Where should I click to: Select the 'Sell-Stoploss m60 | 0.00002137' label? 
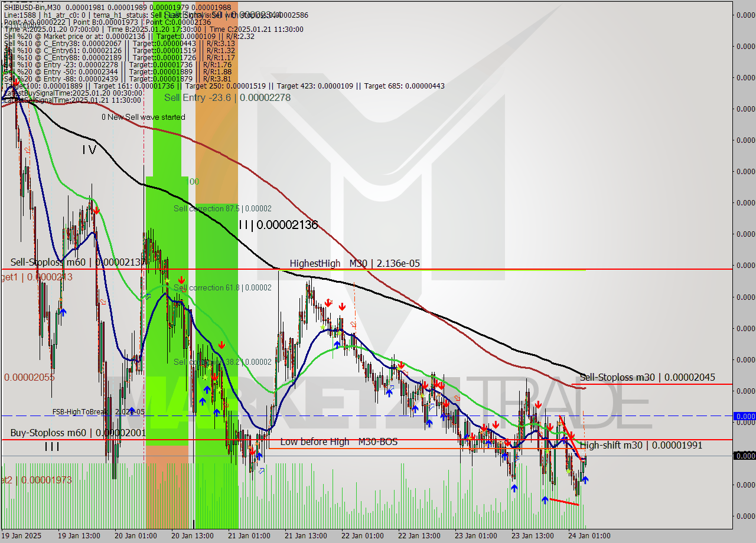79,262
